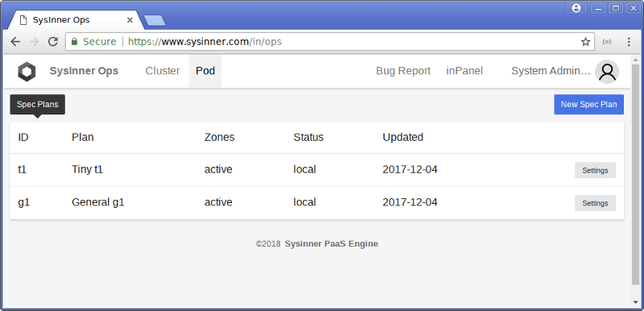Click the browser forward arrow

point(34,42)
